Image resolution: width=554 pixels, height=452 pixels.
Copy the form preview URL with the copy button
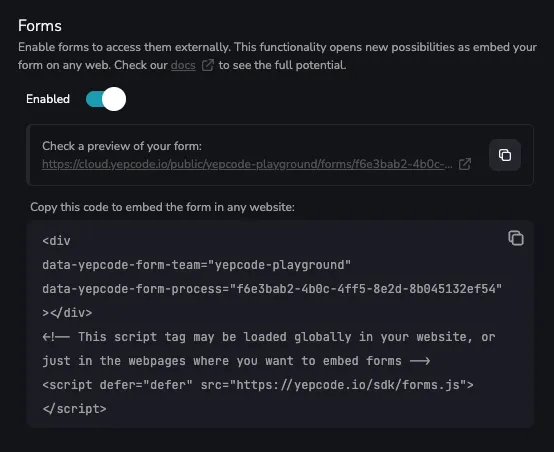[x=505, y=155]
